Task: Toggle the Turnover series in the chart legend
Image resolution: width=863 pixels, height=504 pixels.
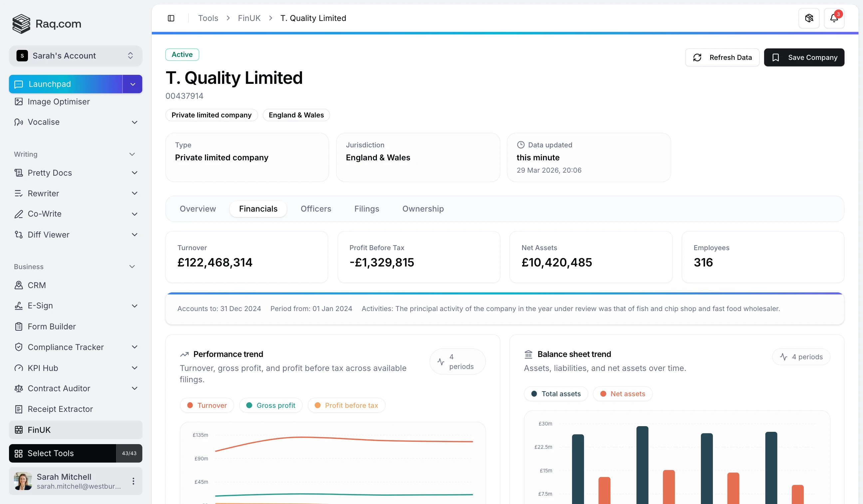Action: click(x=207, y=406)
